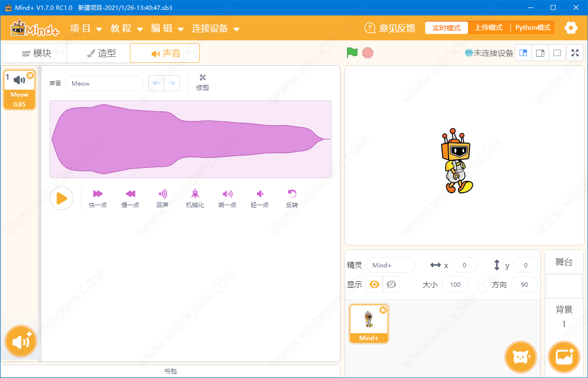Switch to the 声音 (Sounds) tab
The image size is (588, 378).
pos(165,53)
